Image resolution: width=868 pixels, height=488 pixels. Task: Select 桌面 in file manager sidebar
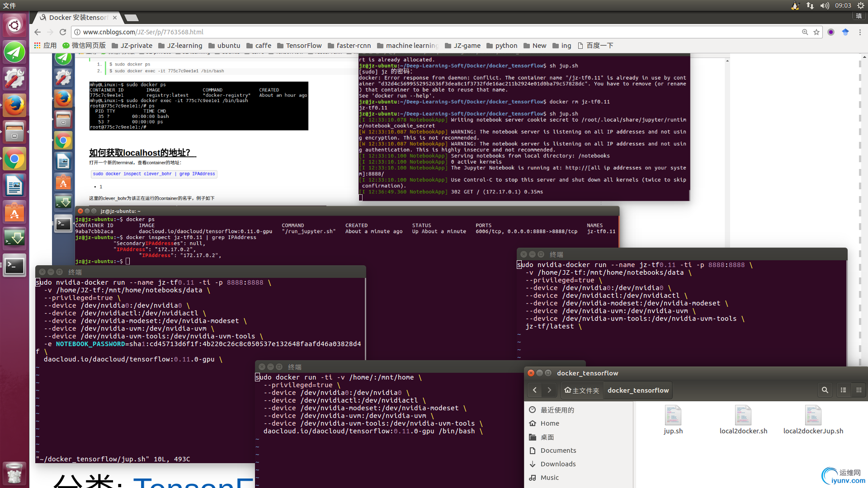click(x=579, y=437)
